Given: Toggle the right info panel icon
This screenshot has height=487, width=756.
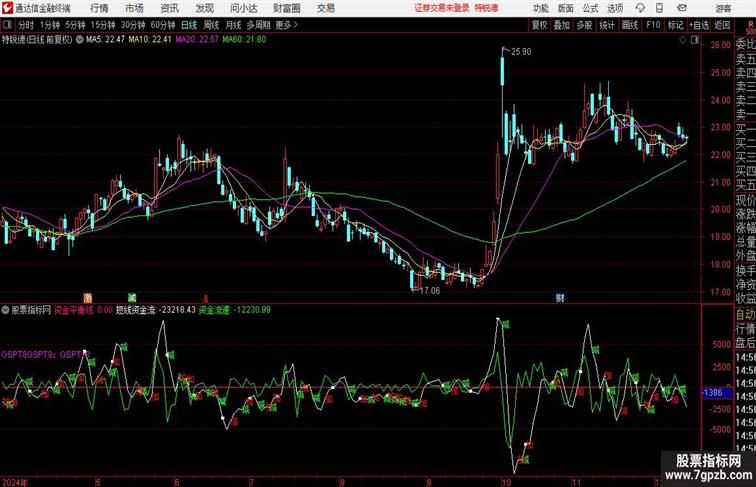Looking at the screenshot, I should [695, 40].
